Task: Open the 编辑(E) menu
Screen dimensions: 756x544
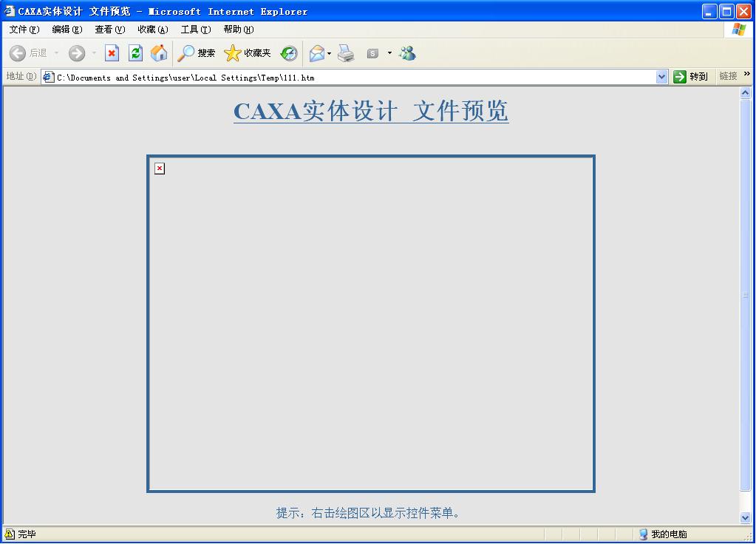Action: tap(67, 30)
